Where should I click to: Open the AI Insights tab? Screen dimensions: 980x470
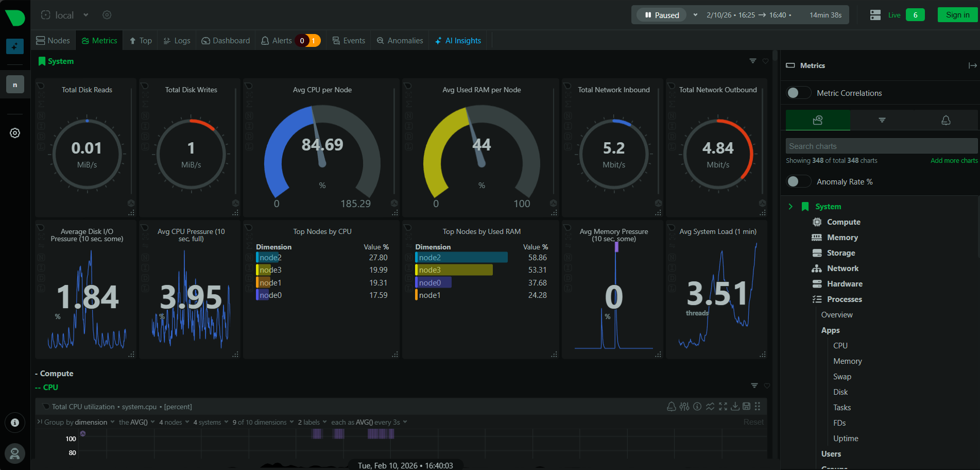coord(458,41)
